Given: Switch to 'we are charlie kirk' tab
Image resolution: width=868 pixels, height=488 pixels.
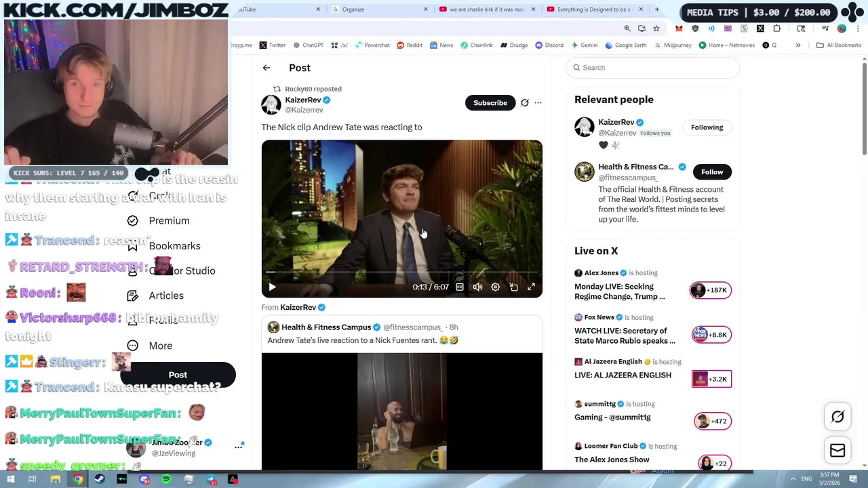Looking at the screenshot, I should [x=487, y=9].
